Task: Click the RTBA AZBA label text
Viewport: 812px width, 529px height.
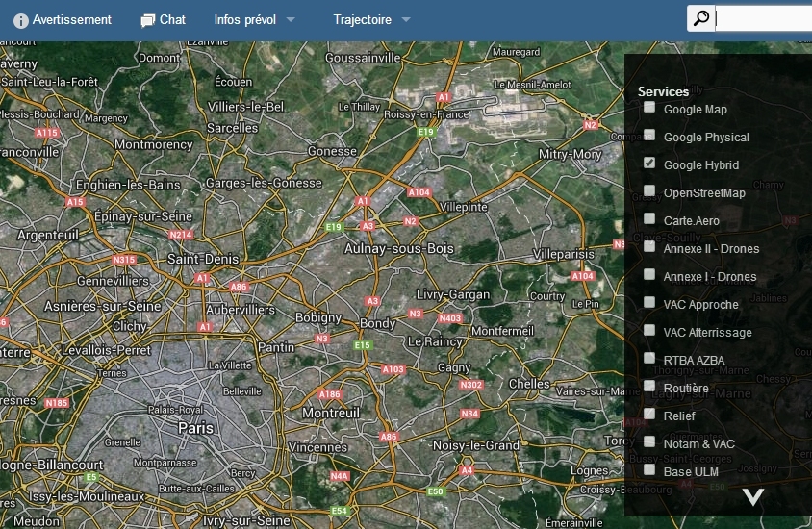Action: [694, 361]
